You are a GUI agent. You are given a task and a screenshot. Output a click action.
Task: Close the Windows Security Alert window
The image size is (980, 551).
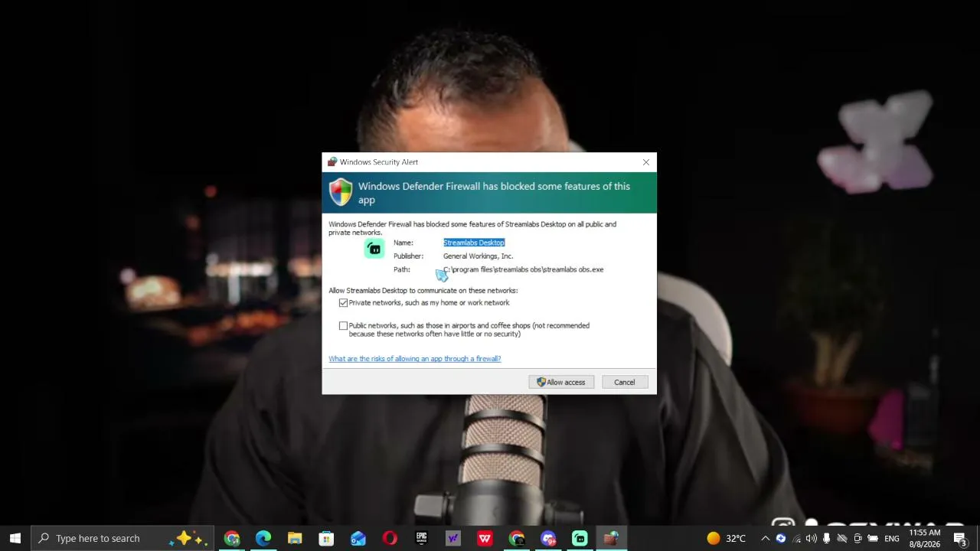[x=646, y=162]
